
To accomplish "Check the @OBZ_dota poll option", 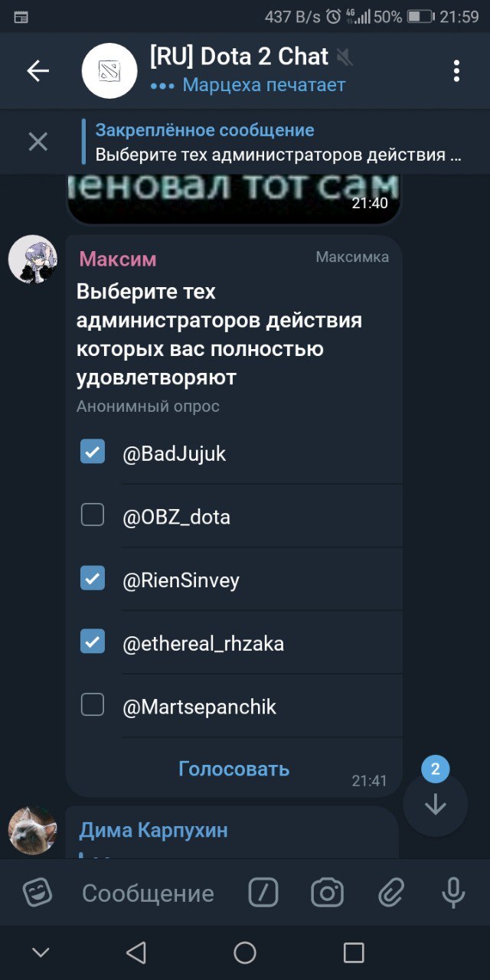I will [93, 516].
